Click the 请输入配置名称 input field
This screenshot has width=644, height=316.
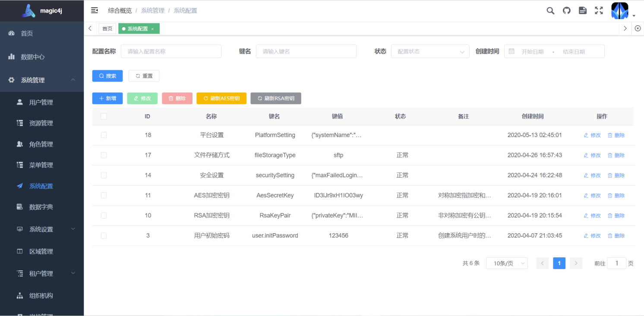171,51
